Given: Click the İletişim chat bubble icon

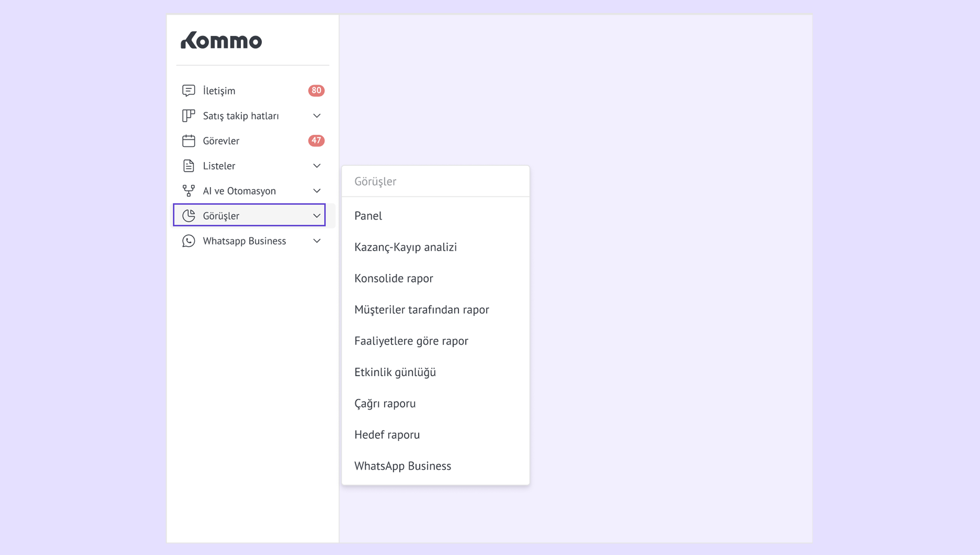Looking at the screenshot, I should pyautogui.click(x=188, y=91).
